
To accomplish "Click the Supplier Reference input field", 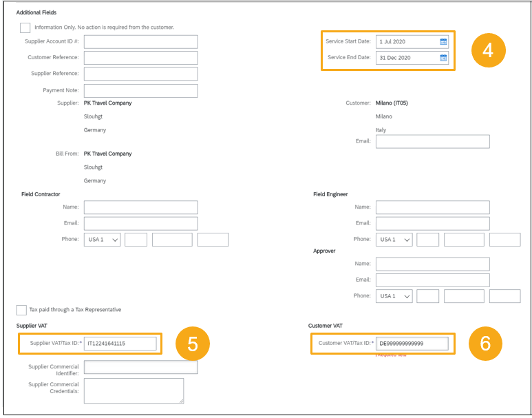I will [141, 74].
